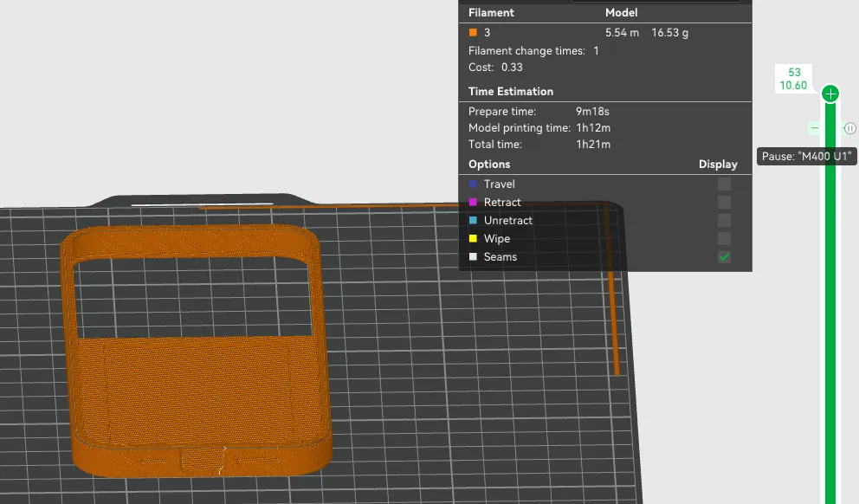
Task: Click the yellow Wipe legend color square
Action: [473, 238]
